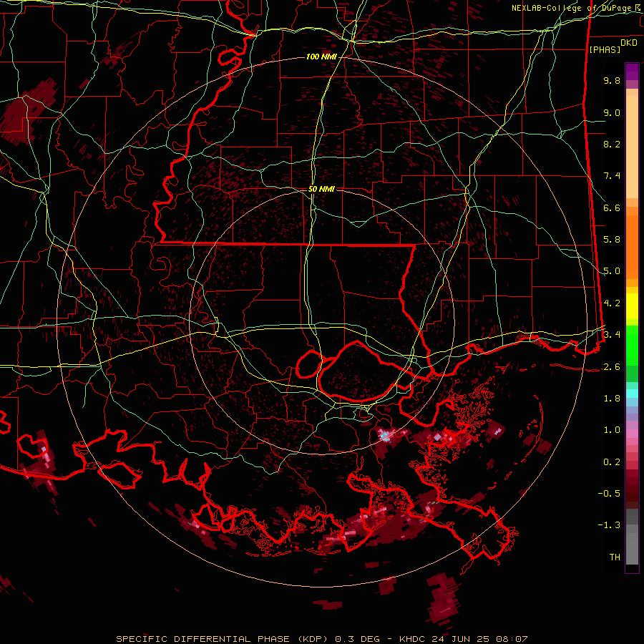Viewport: 644px width, 644px height.
Task: Click the 2.6 value on color scale
Action: click(612, 367)
